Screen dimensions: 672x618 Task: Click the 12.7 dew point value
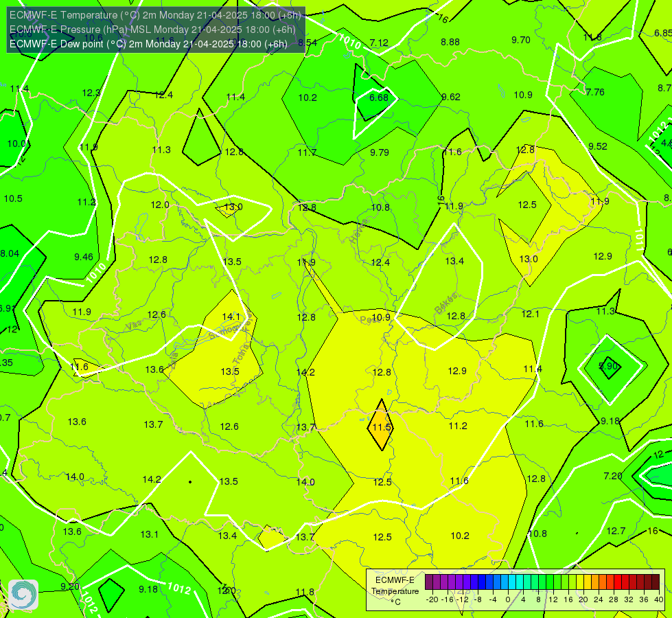[616, 531]
